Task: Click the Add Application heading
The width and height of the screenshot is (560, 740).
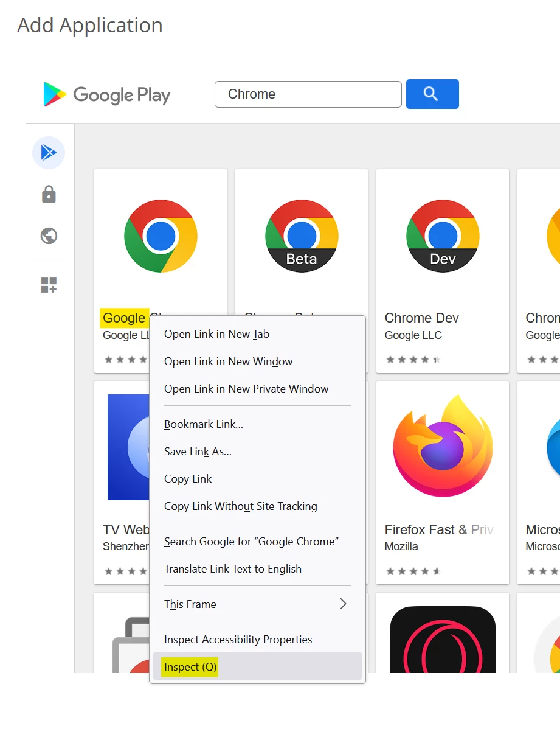Action: tap(90, 26)
